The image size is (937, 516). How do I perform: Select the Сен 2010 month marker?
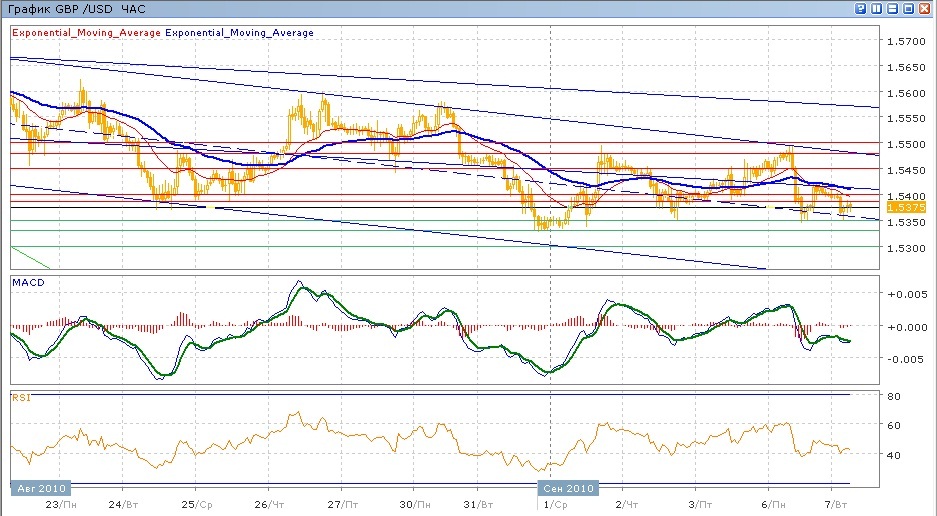coord(569,488)
